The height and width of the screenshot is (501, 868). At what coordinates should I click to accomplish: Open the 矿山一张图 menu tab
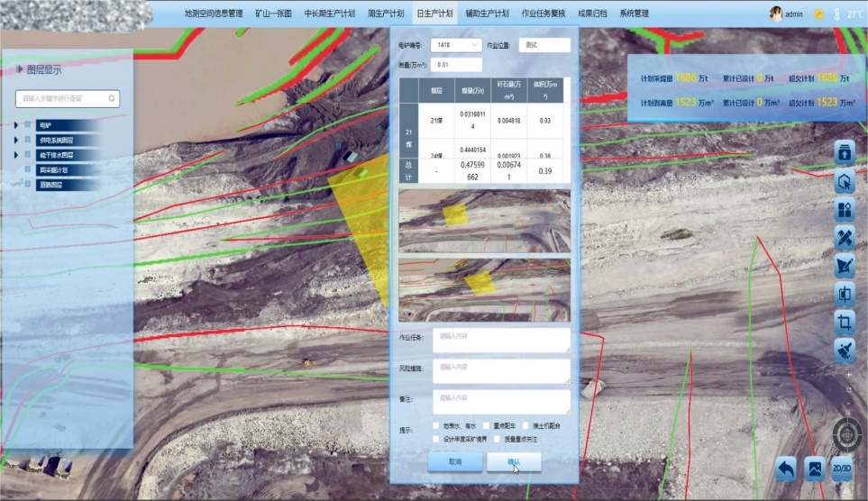coord(274,14)
